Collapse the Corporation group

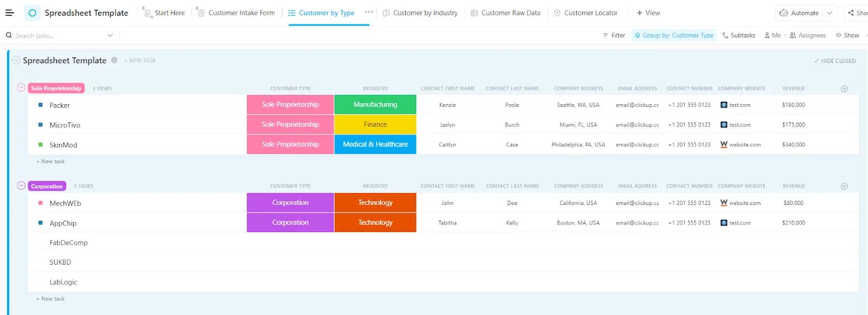tap(21, 185)
